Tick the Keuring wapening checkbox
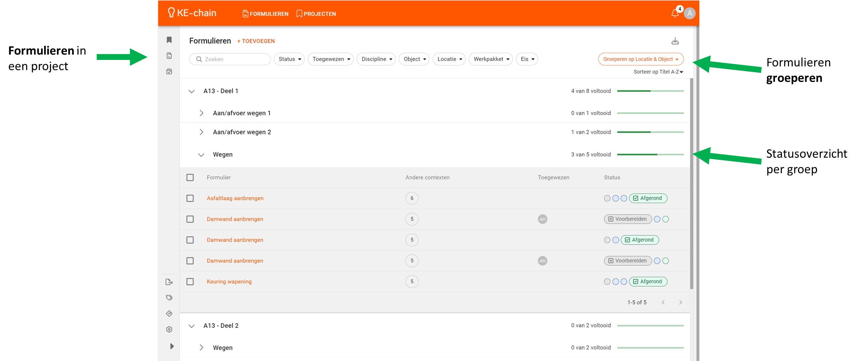This screenshot has height=361, width=868. (190, 282)
